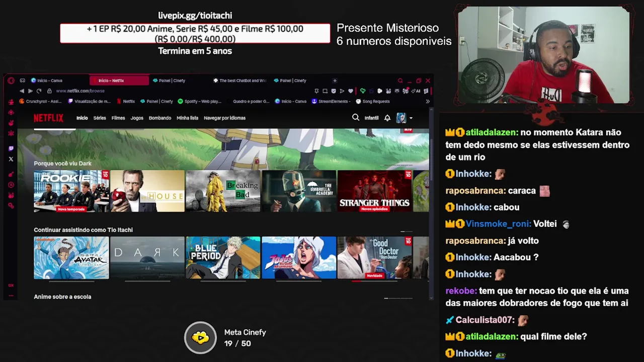Select Início in Netflix navigation
Image resolution: width=644 pixels, height=362 pixels.
coord(82,118)
